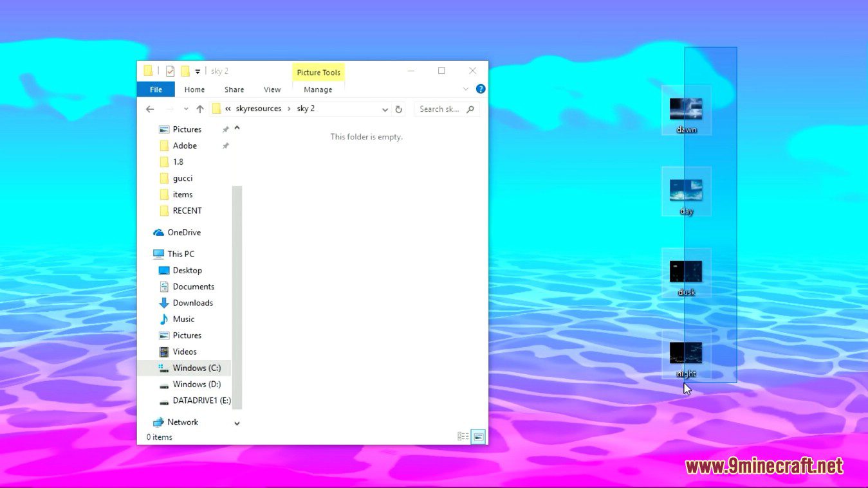868x488 pixels.
Task: Open the Manage Picture Tools tab
Action: (x=318, y=90)
